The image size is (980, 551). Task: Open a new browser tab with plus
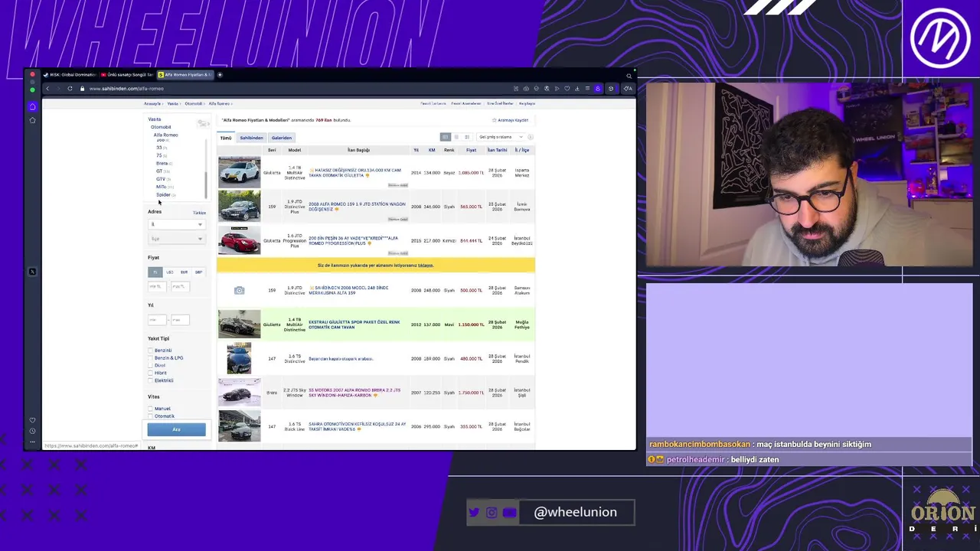tap(220, 75)
